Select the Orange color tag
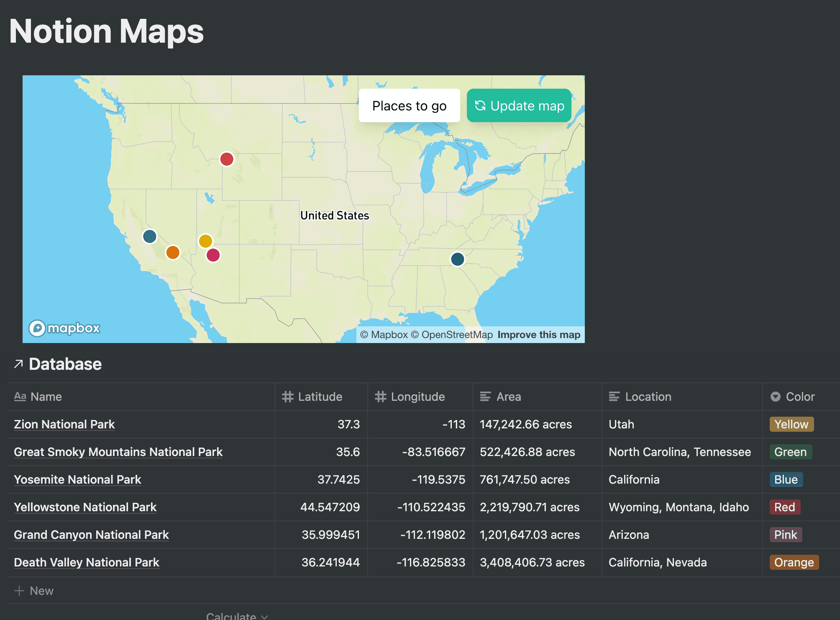The width and height of the screenshot is (840, 620). [x=794, y=562]
